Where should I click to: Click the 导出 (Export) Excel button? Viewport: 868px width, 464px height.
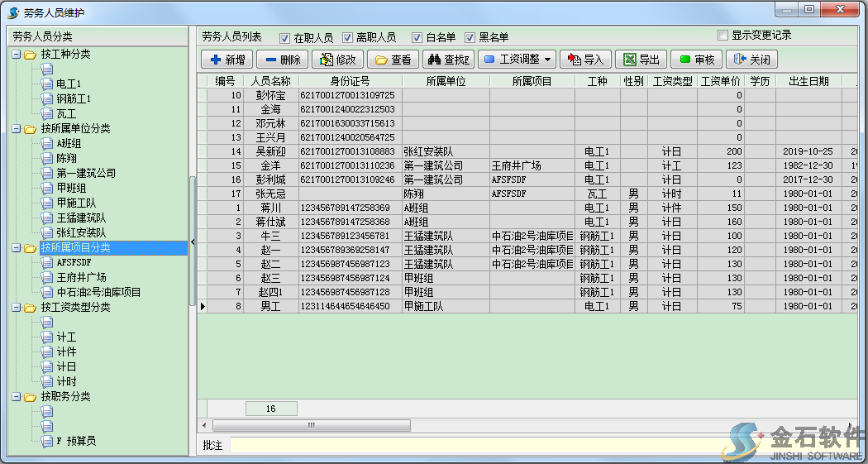[x=641, y=60]
